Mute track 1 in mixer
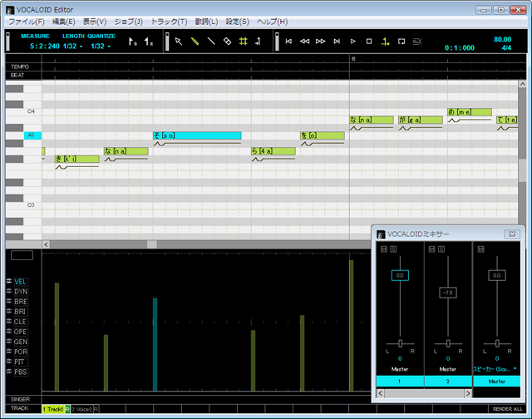532x419 pixels. point(383,249)
